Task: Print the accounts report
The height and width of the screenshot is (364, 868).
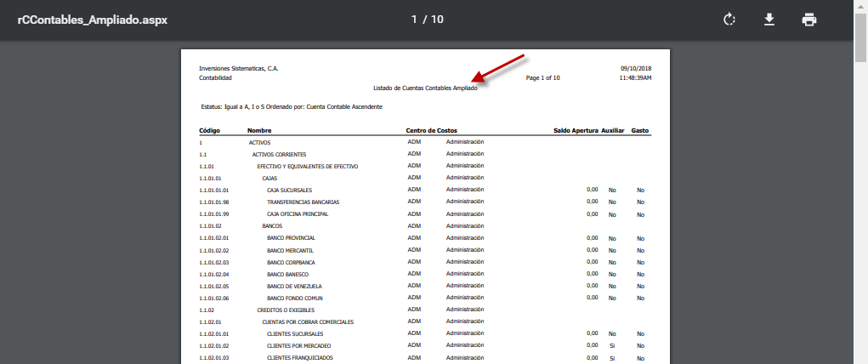Action: (809, 20)
